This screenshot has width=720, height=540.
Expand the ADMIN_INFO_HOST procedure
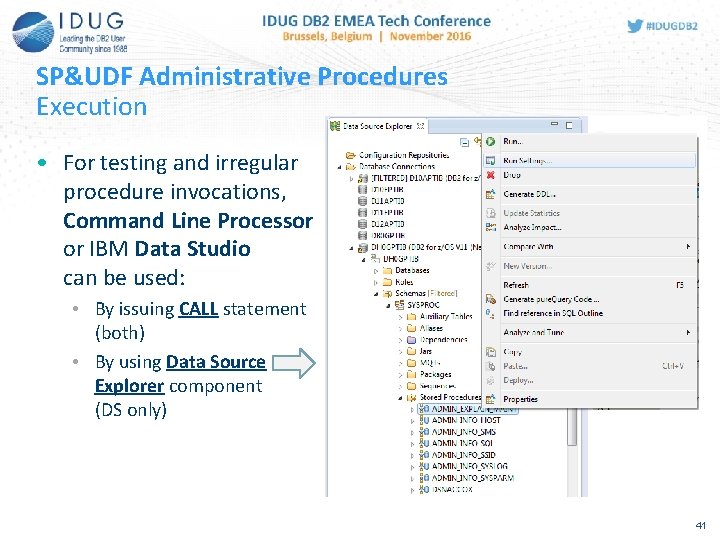click(412, 421)
